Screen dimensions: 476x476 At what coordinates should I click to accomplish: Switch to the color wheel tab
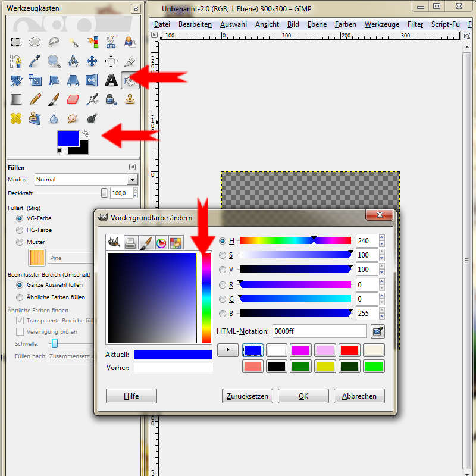161,243
